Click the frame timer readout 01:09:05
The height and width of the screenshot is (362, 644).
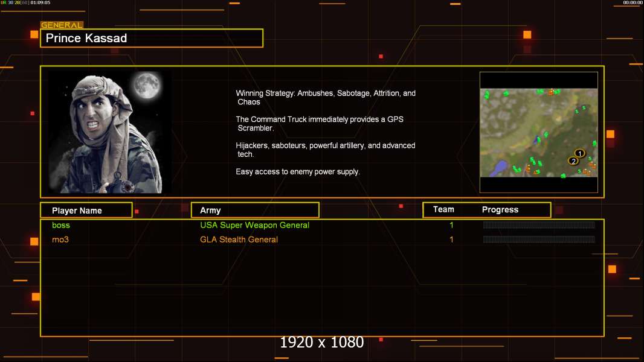click(40, 2)
